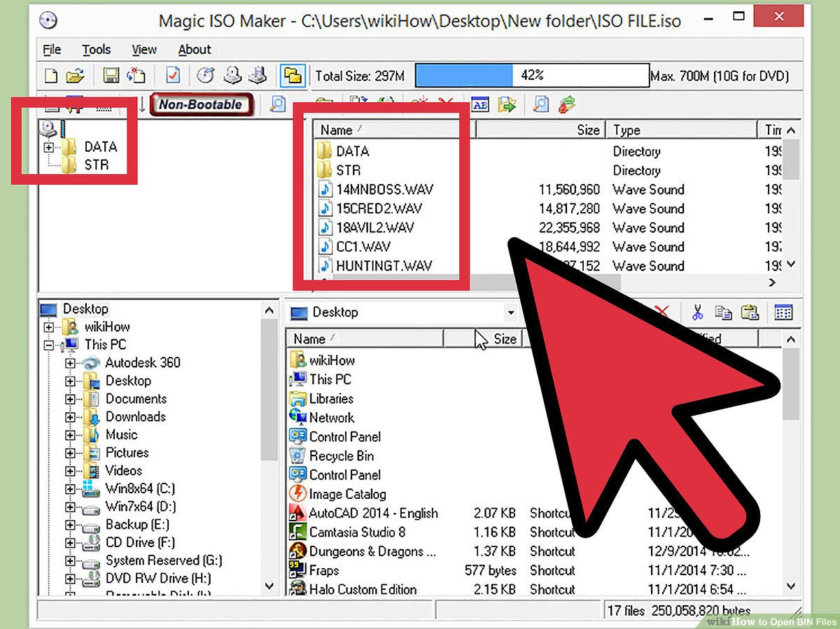Open the search magnifier icon near Non-Bootable
Image resolution: width=840 pixels, height=629 pixels.
point(278,104)
